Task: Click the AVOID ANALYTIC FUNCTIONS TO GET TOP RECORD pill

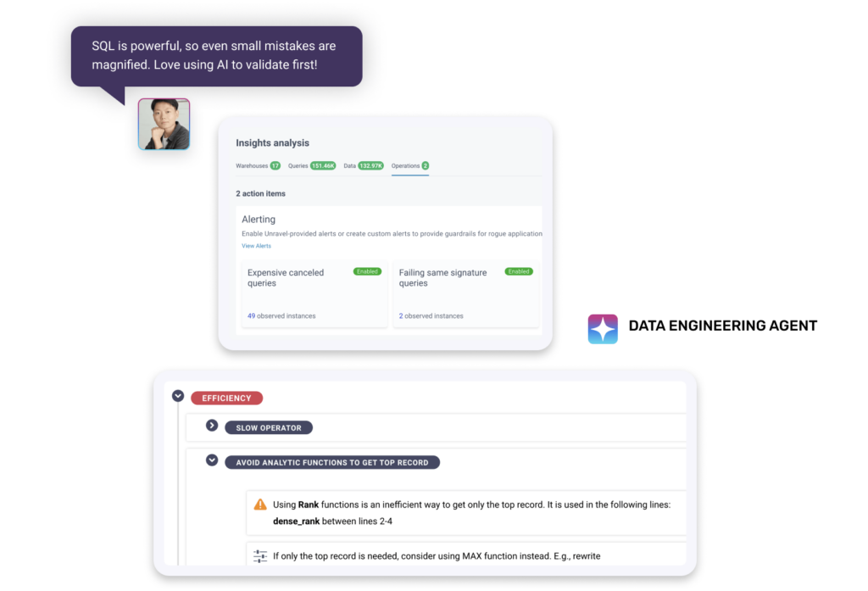Action: click(x=332, y=462)
